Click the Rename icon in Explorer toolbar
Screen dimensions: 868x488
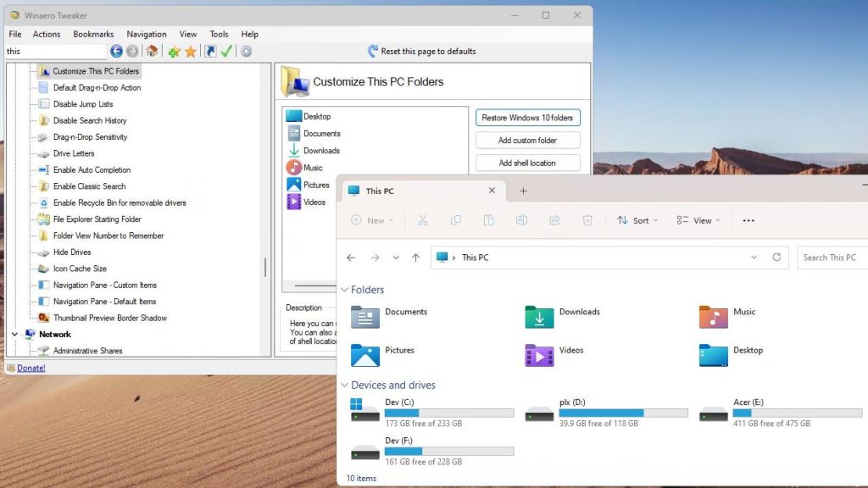coord(521,220)
